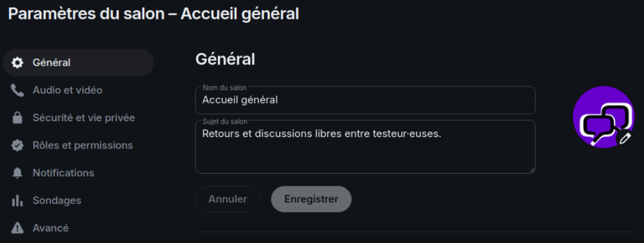Click the padlock icon for Sécurité et vie privée

click(17, 118)
